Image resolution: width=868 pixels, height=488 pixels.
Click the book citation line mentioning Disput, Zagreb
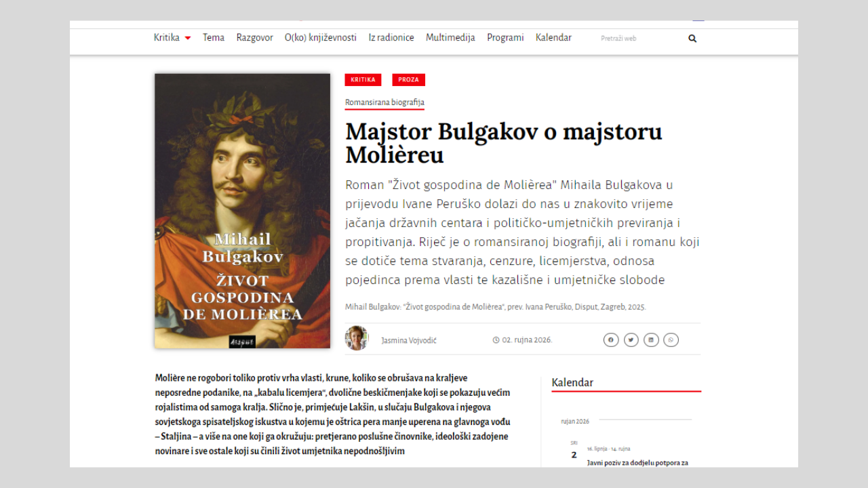496,307
